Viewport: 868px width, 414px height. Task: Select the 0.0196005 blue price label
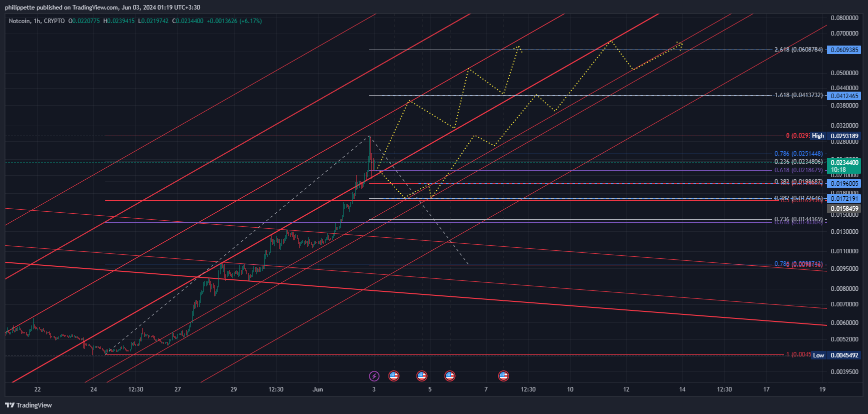(x=844, y=184)
